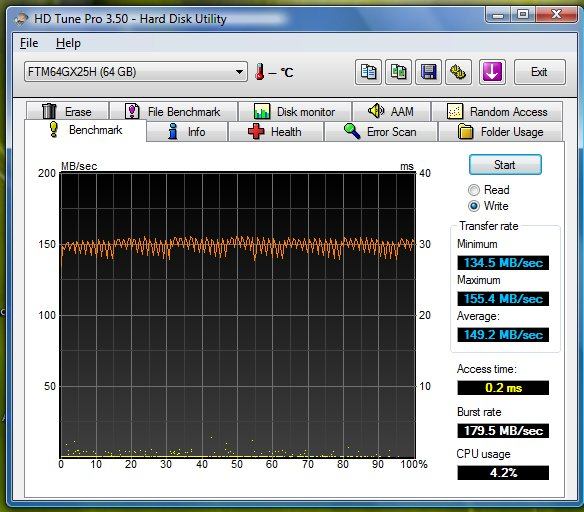Click the copy screenshot to clipboard icon

398,72
